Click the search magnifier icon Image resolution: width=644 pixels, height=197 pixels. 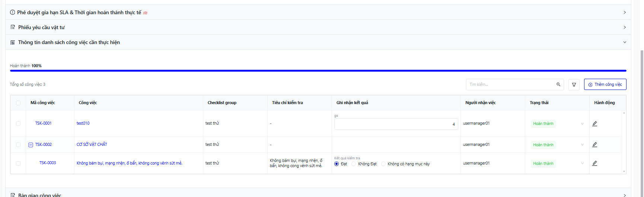(558, 85)
